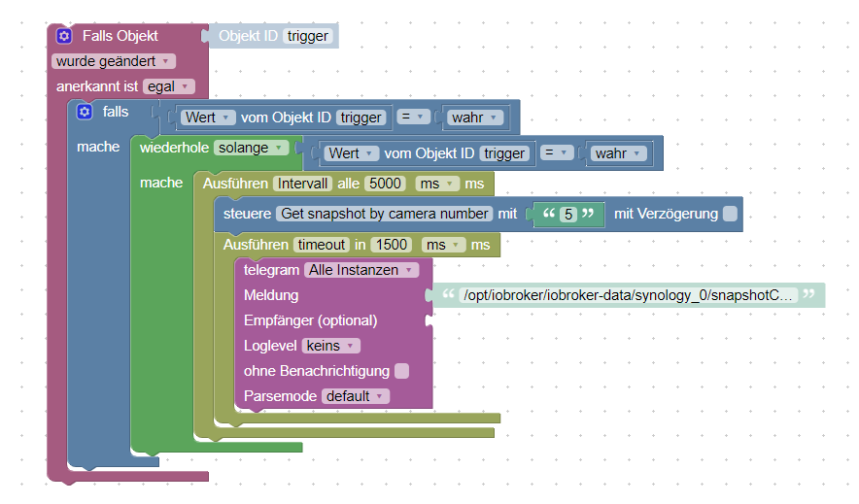Open wahr dropdown in wiederhole condition
This screenshot has width=859, height=504.
point(618,153)
